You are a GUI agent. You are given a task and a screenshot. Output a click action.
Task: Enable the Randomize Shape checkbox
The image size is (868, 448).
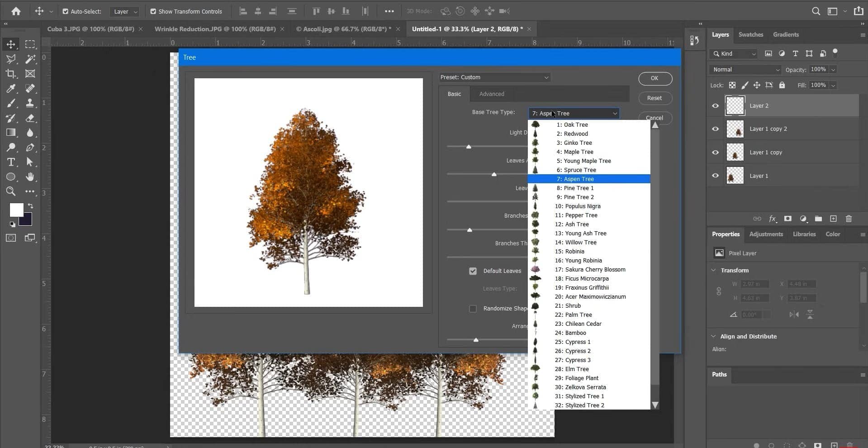473,309
